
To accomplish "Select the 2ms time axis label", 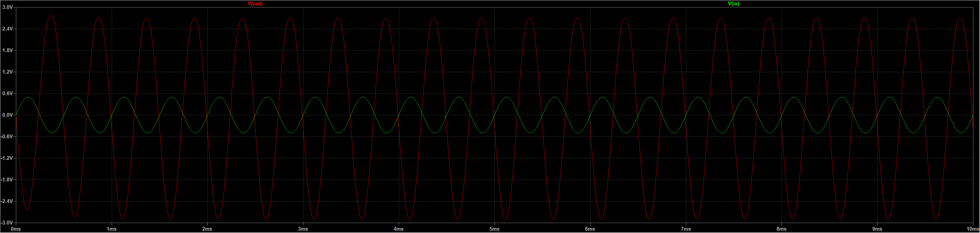I will click(x=207, y=229).
